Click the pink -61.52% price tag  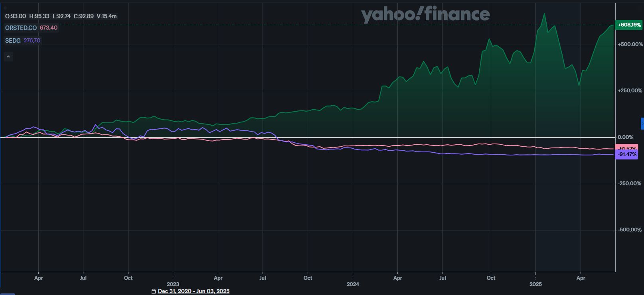click(627, 148)
